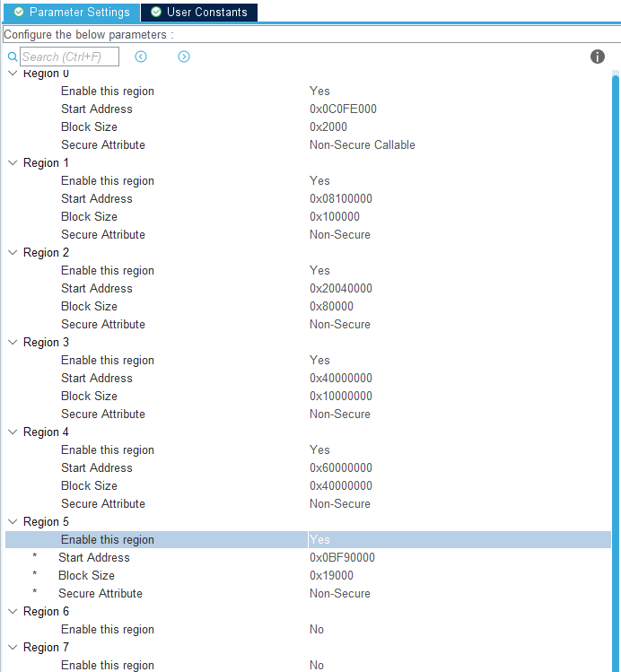
Task: Select Region 6 Enable value No
Action: [x=317, y=629]
